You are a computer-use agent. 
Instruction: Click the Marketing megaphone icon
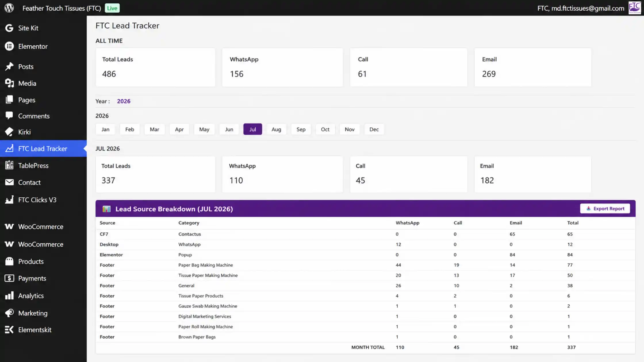(x=9, y=313)
